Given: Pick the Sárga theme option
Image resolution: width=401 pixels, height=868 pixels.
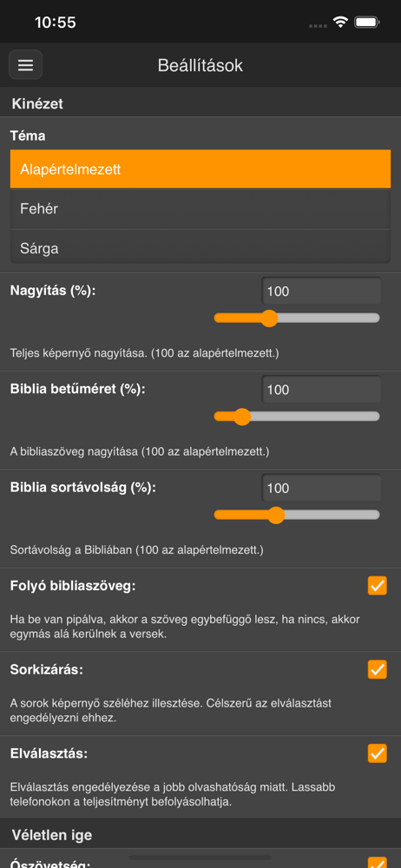Looking at the screenshot, I should pos(200,248).
